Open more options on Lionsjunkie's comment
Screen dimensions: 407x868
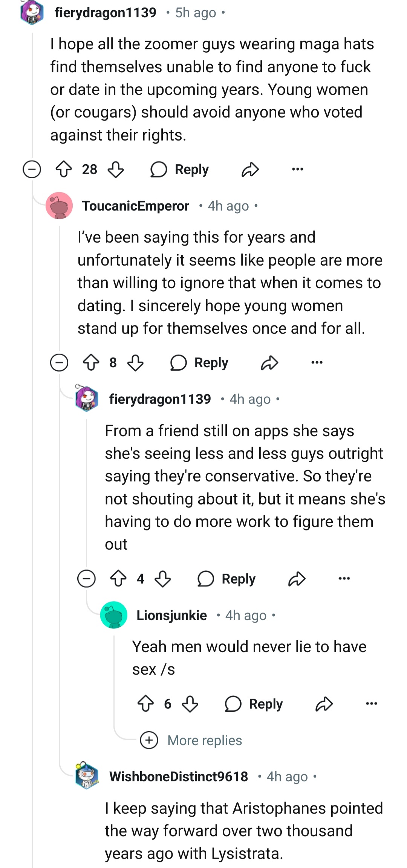point(372,704)
